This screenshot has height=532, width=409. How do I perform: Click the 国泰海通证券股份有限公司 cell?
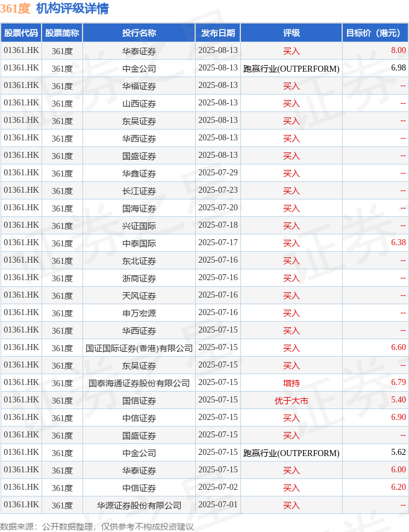(139, 383)
